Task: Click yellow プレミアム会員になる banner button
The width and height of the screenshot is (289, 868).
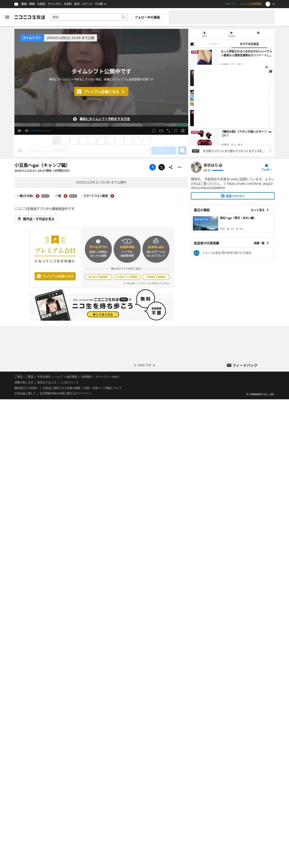Action: point(55,276)
